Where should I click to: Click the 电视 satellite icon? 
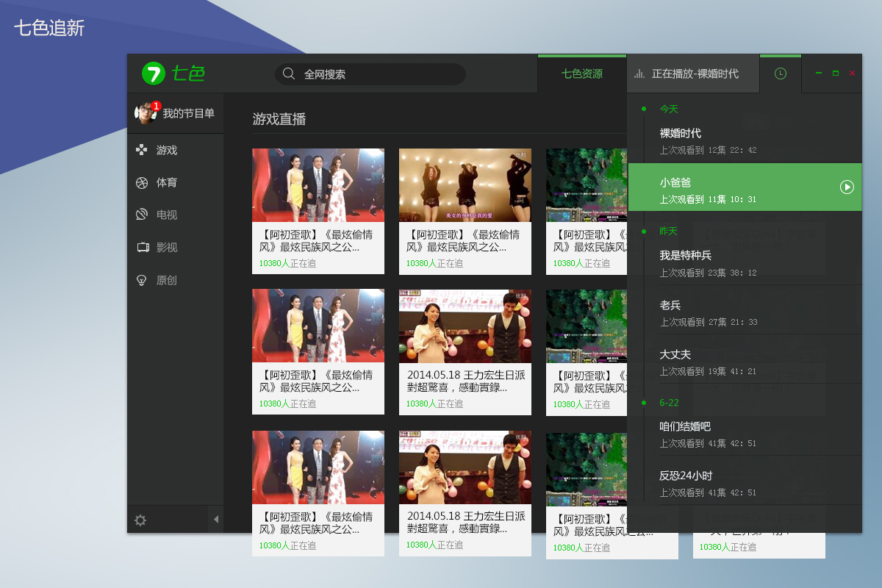click(x=142, y=215)
